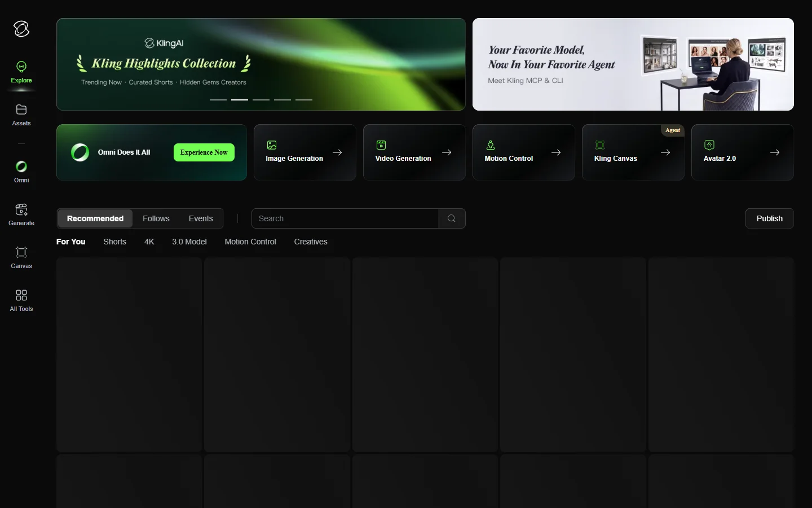Click the Publish button
Image resolution: width=812 pixels, height=508 pixels.
coord(770,218)
